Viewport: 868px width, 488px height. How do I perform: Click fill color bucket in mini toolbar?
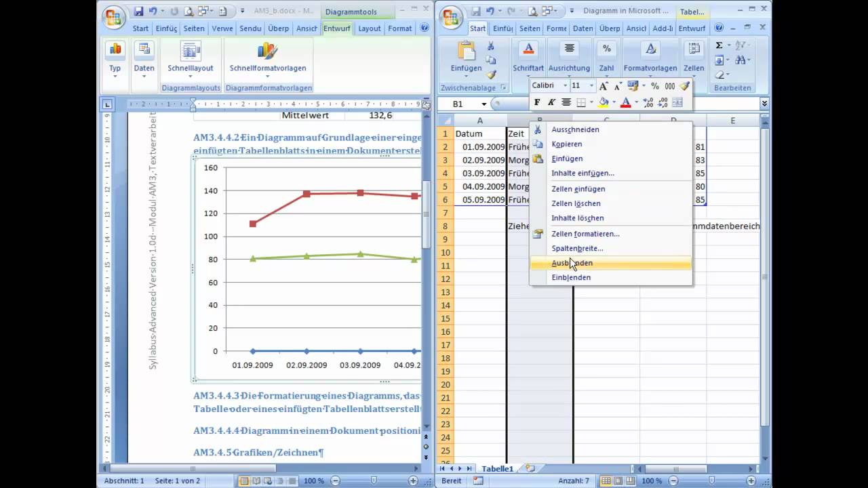(x=603, y=102)
